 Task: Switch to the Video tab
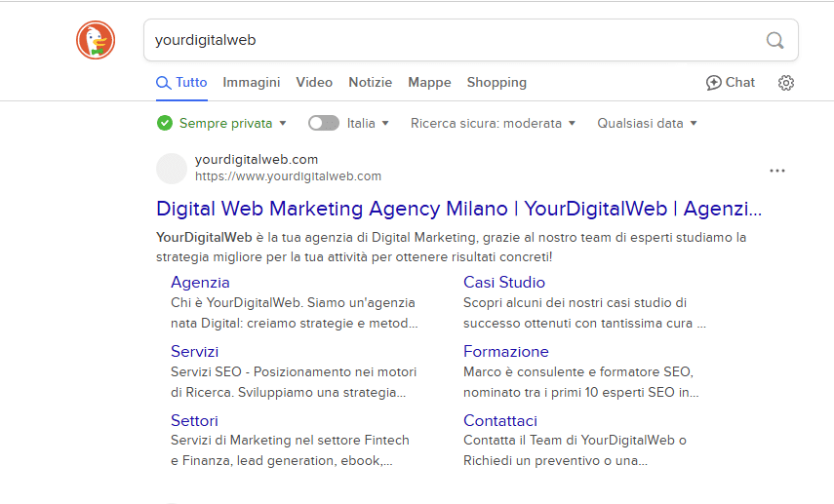(314, 83)
